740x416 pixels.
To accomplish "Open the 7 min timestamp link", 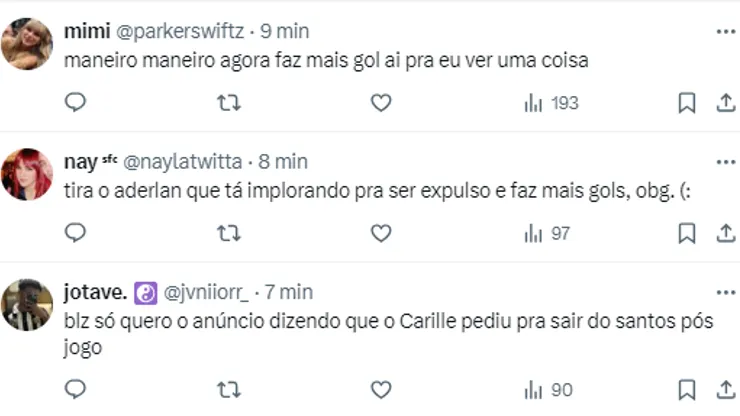I will point(288,292).
